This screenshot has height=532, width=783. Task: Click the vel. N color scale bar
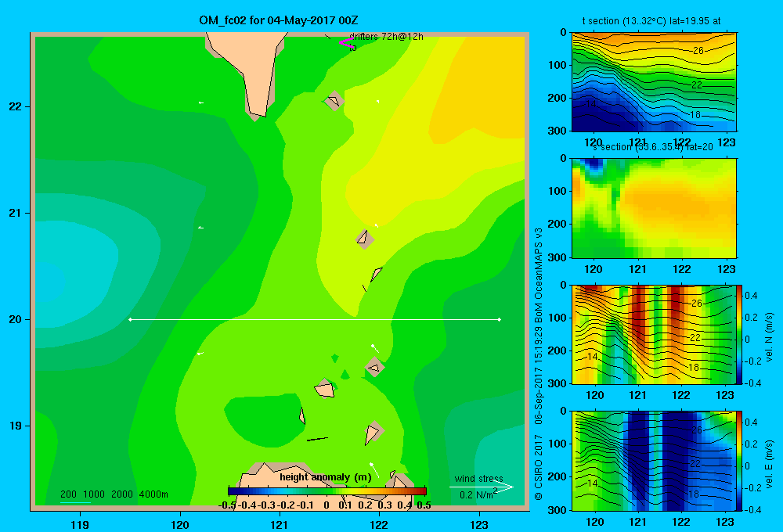pos(740,334)
